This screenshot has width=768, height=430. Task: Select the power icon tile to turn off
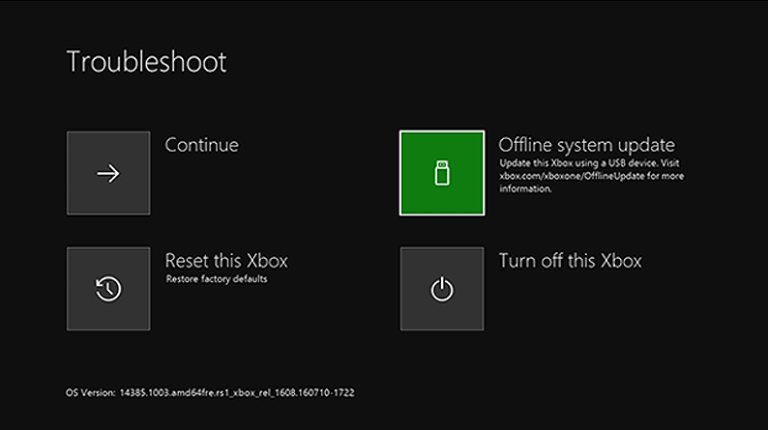[442, 288]
